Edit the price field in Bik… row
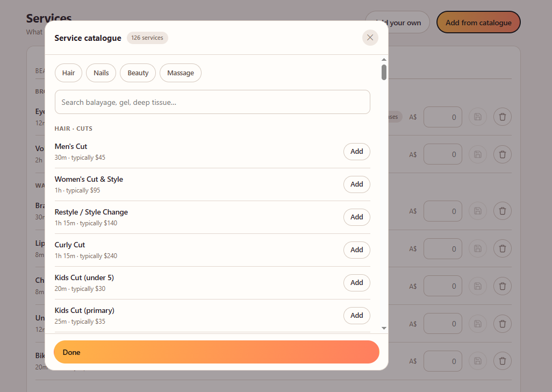 442,361
